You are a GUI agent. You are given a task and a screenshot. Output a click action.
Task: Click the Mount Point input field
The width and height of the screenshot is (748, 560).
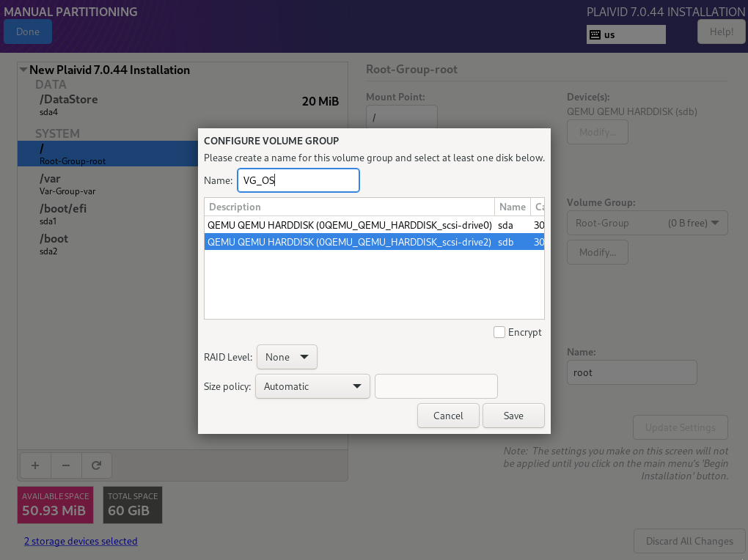pos(402,117)
